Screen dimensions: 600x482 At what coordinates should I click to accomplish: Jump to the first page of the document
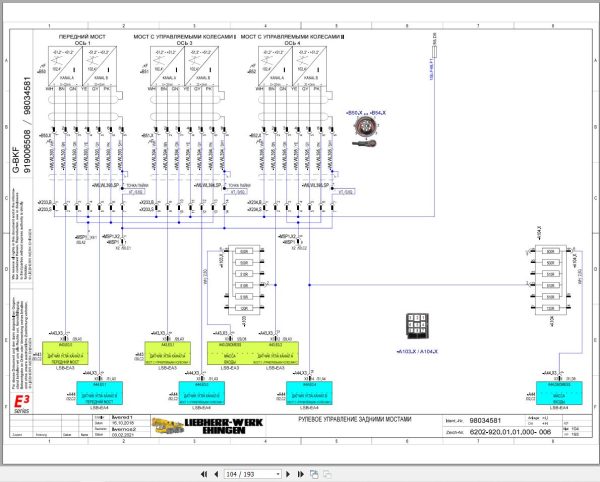[204, 474]
